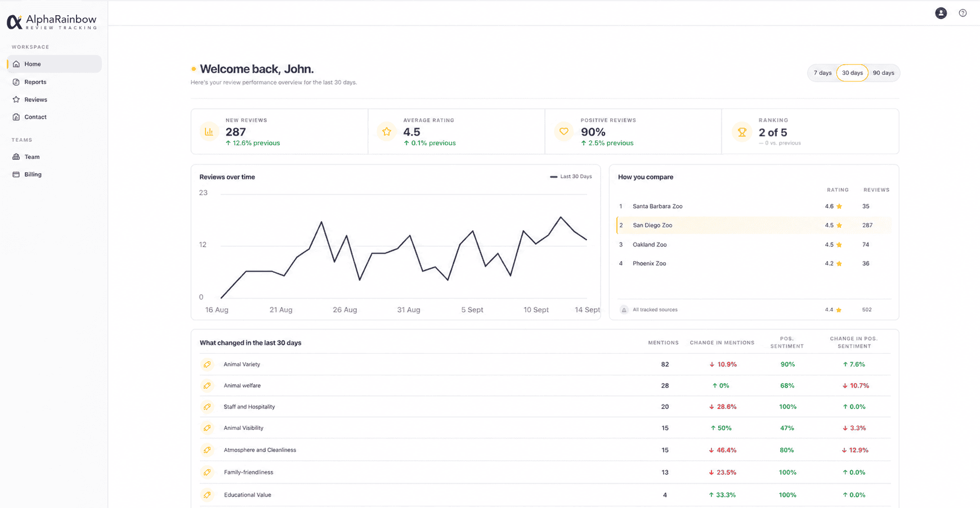The image size is (980, 508).
Task: Click the star next to Phoenix Zoo rating
Action: 839,264
